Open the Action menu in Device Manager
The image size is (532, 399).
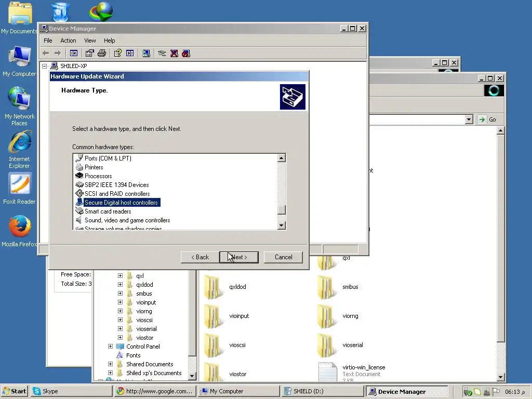pyautogui.click(x=68, y=41)
